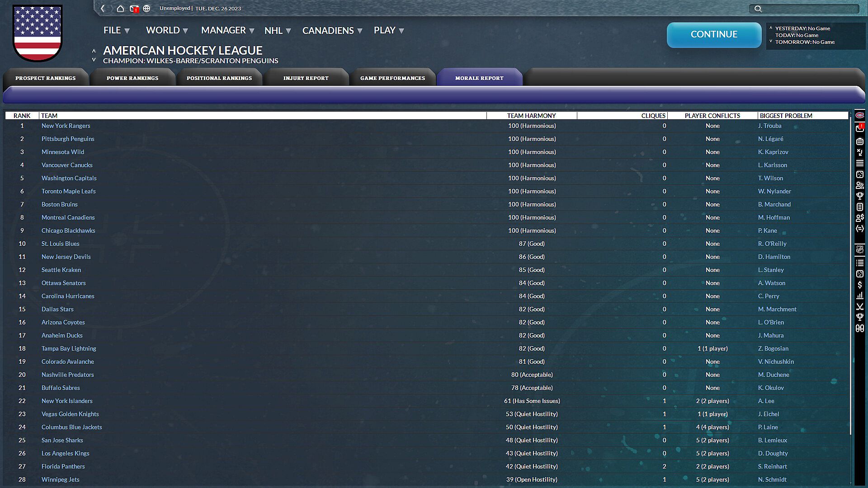This screenshot has width=868, height=488.
Task: Click the Canadiens logo icon in sidebar
Action: [x=859, y=115]
